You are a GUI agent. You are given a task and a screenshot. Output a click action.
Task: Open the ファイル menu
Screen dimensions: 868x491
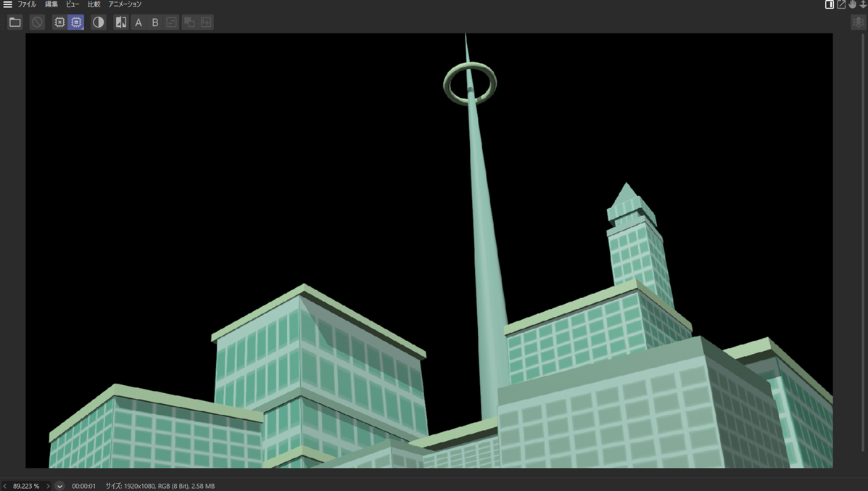pos(27,4)
